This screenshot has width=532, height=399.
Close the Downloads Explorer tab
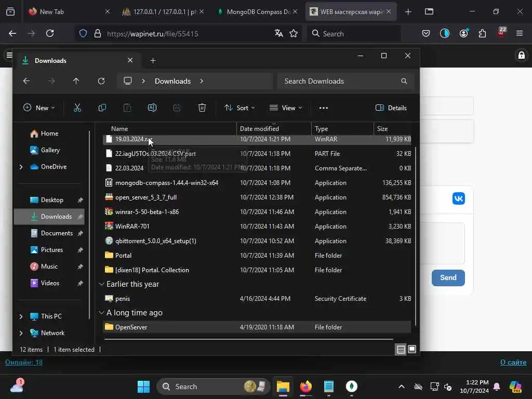[130, 60]
